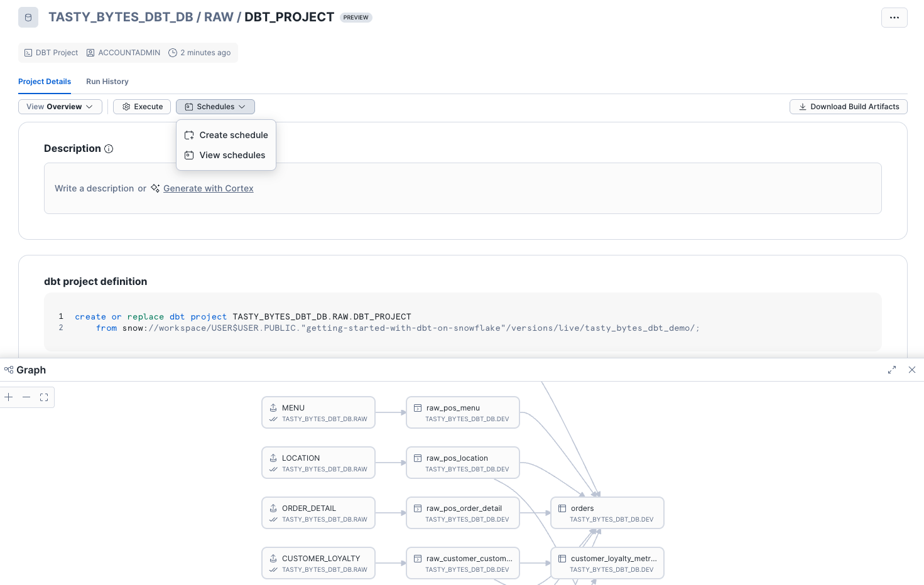Image resolution: width=924 pixels, height=585 pixels.
Task: Click the table icon on the orders node
Action: [x=562, y=508]
